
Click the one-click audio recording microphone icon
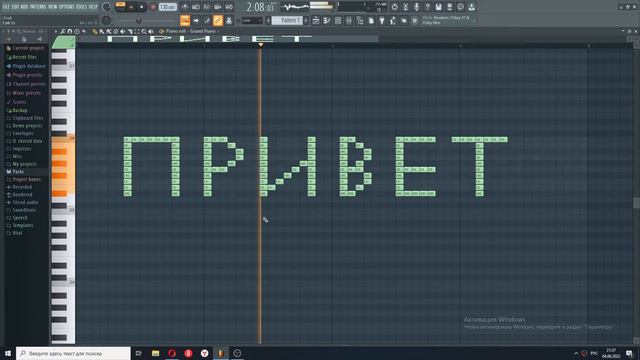tap(416, 7)
